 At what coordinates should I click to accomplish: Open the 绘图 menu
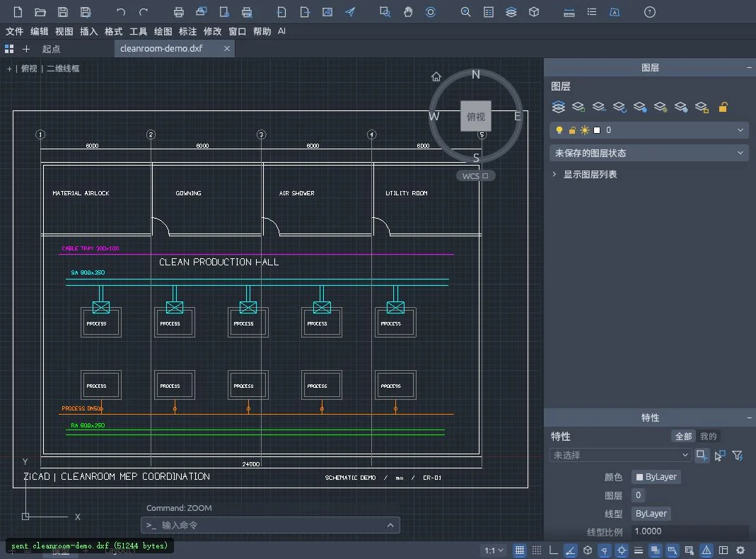pos(163,31)
